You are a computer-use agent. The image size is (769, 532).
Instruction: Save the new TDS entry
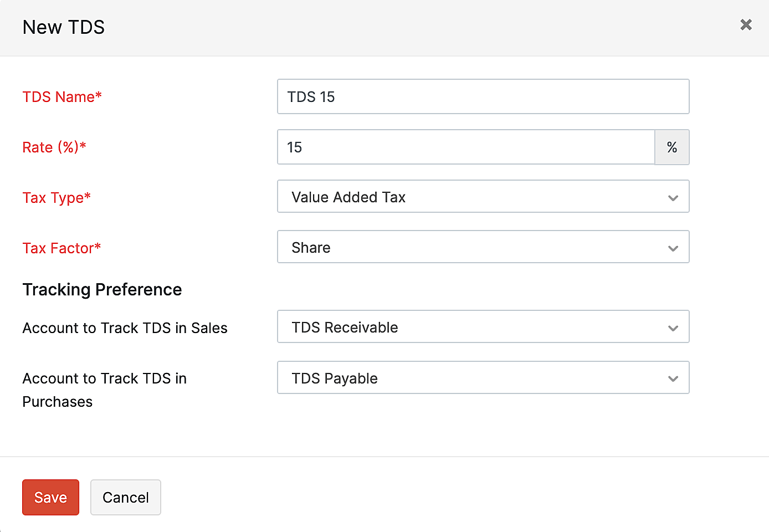(x=50, y=497)
